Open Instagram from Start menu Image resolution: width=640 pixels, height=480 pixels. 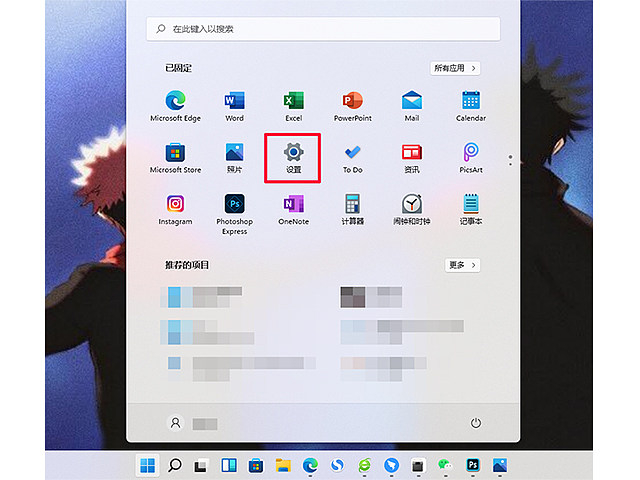pyautogui.click(x=176, y=209)
